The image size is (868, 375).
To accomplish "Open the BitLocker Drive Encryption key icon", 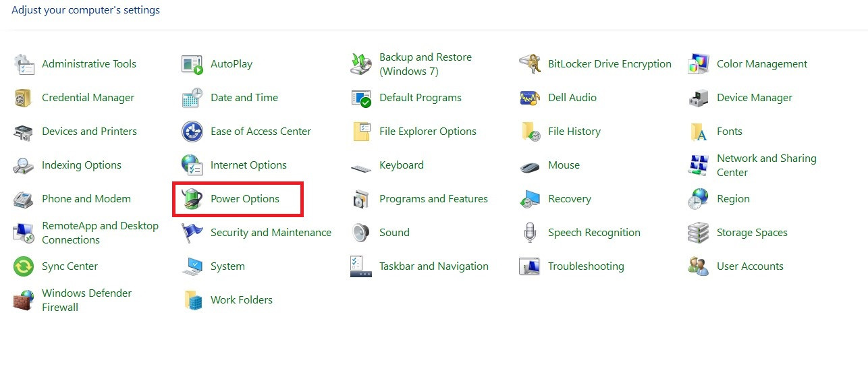I will pyautogui.click(x=530, y=64).
